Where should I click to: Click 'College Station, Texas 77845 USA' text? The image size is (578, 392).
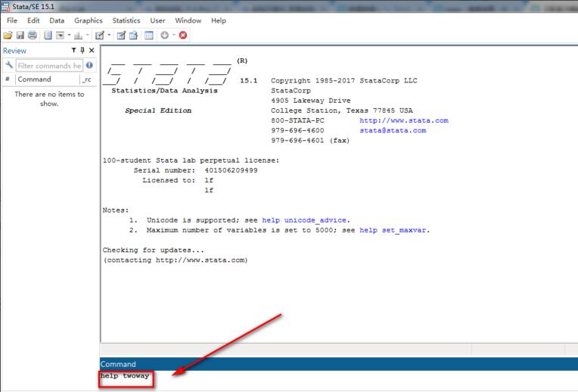(x=342, y=110)
